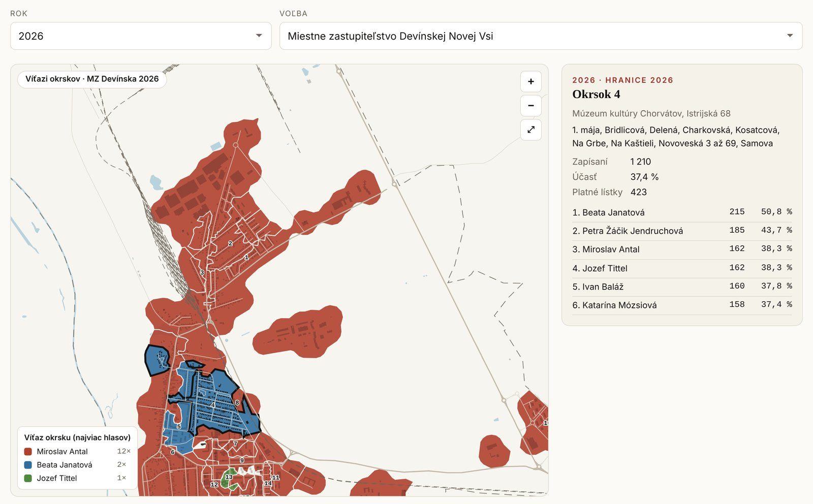Click the Účasť value '37,4 %'
The width and height of the screenshot is (813, 504).
click(644, 177)
